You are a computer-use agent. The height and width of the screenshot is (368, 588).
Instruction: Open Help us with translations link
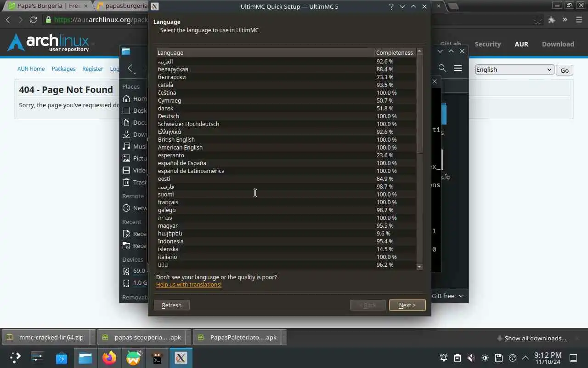189,284
